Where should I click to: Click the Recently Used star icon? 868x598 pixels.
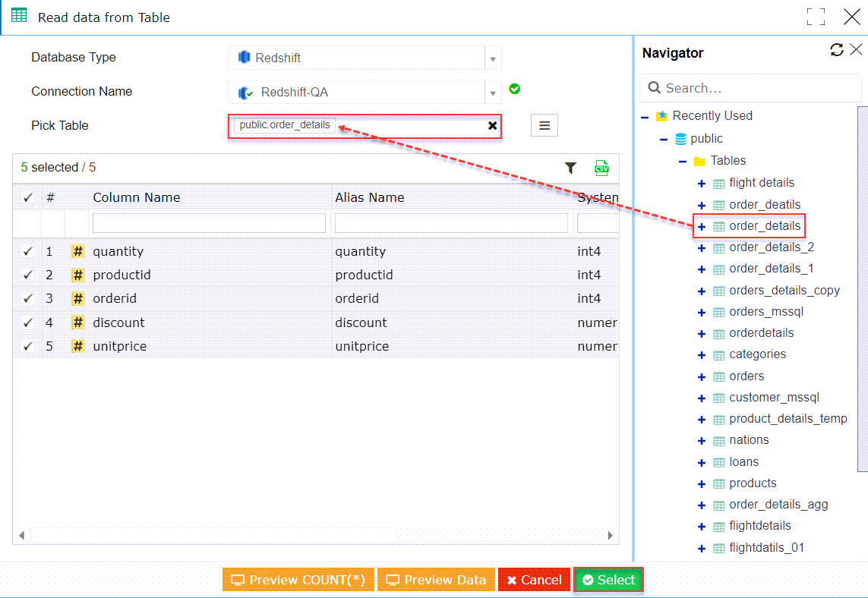pos(661,116)
